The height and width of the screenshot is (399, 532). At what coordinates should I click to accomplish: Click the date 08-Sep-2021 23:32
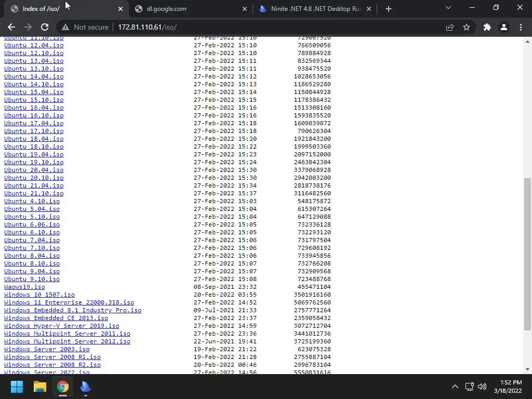pyautogui.click(x=225, y=287)
